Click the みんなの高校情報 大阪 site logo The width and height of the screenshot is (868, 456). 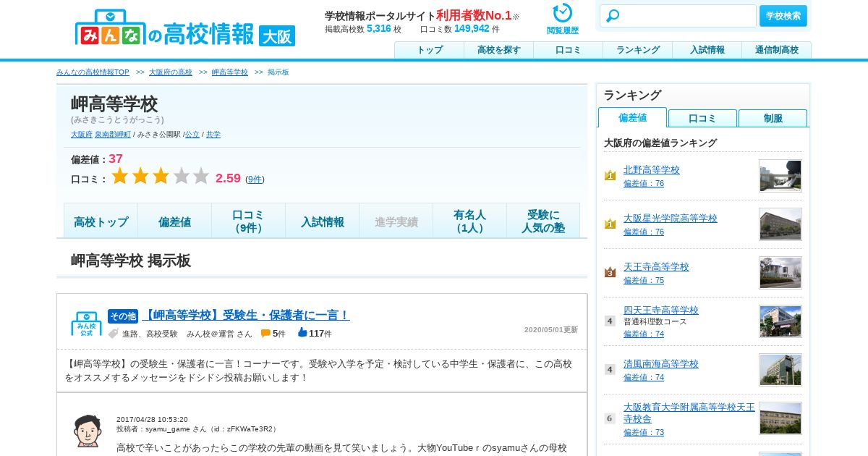pyautogui.click(x=185, y=28)
